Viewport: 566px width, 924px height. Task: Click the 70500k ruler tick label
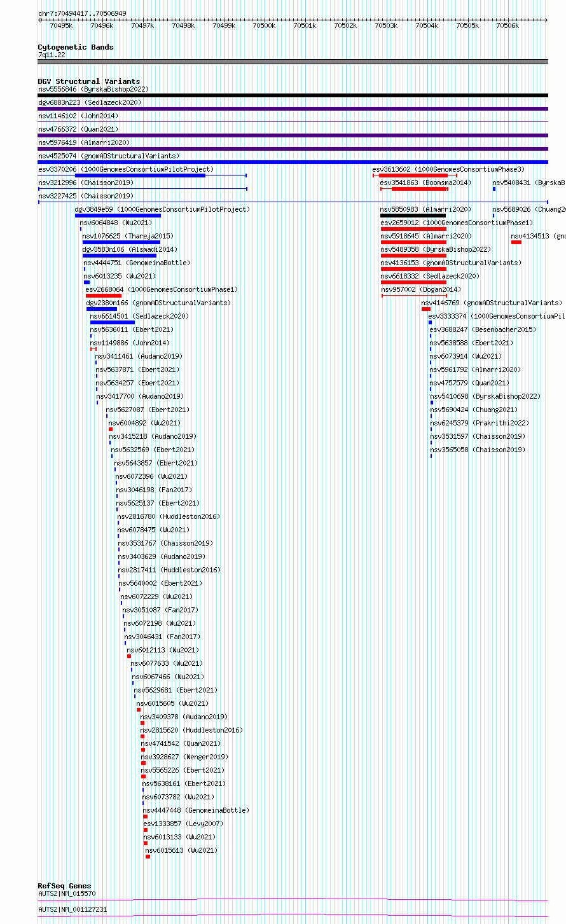264,25
